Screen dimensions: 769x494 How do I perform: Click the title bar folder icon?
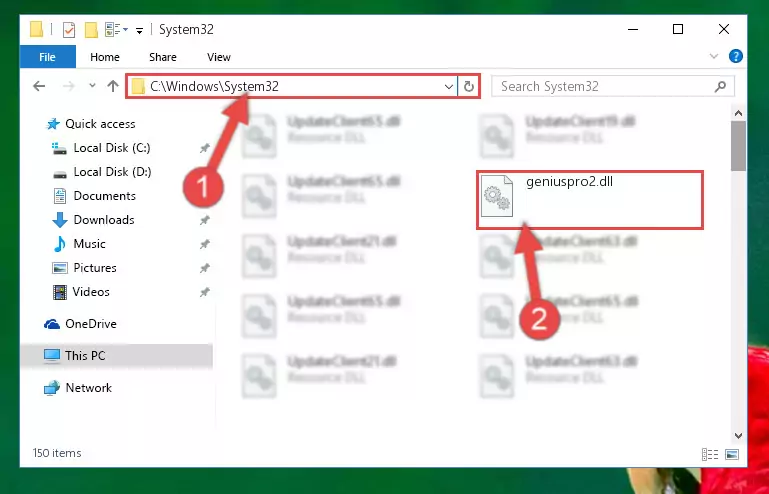tap(36, 29)
